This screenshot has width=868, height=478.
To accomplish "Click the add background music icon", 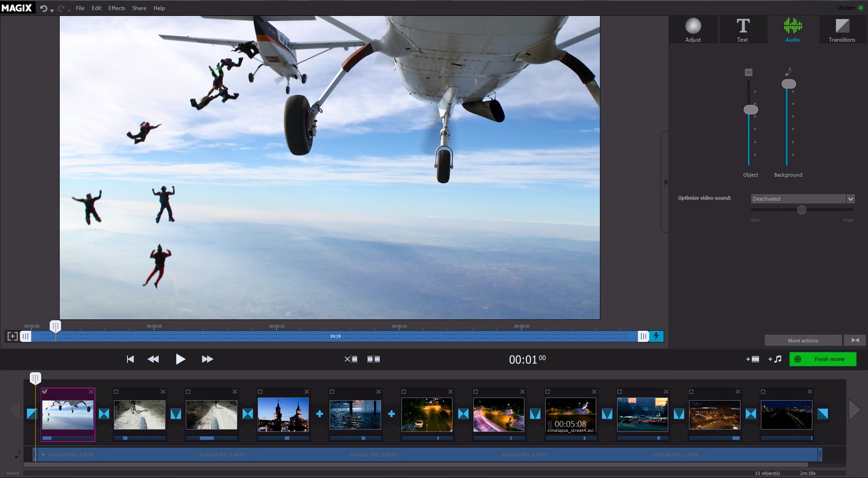I will pos(775,359).
